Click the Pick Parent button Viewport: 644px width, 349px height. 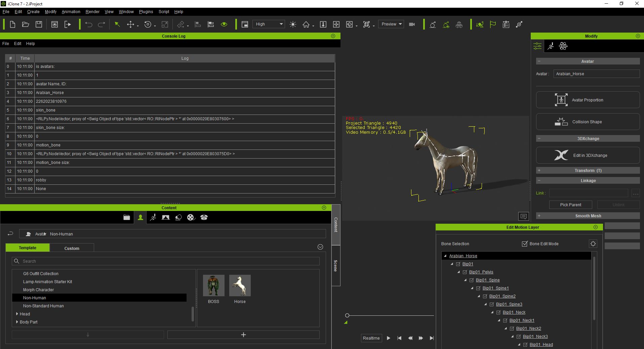tap(571, 205)
